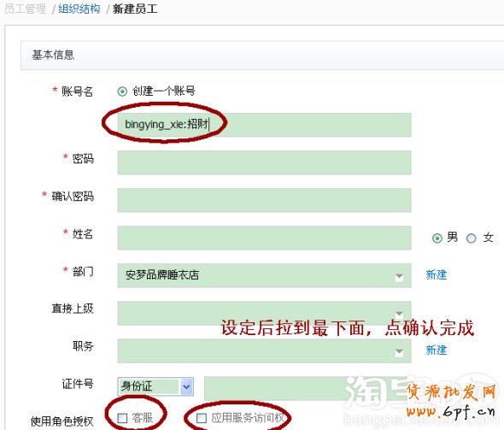Open the 直接上级 dropdown arrow
Image resolution: width=504 pixels, height=430 pixels.
(399, 314)
